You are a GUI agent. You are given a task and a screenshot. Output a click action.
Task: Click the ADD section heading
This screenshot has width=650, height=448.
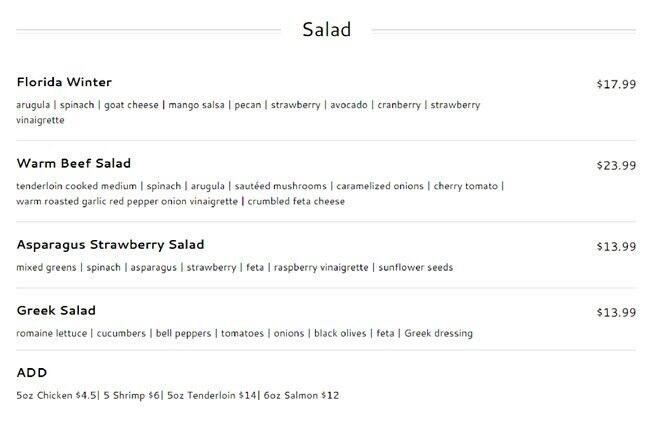click(32, 372)
